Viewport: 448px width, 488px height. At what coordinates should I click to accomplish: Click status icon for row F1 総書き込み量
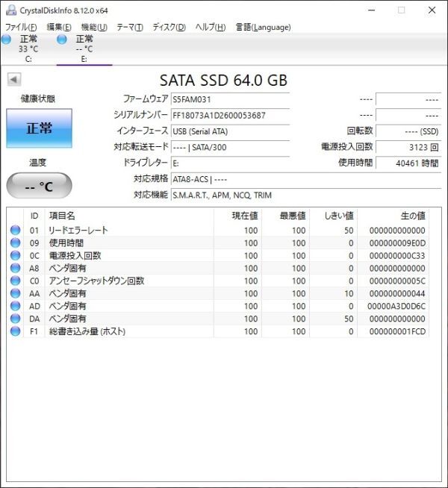pyautogui.click(x=15, y=331)
